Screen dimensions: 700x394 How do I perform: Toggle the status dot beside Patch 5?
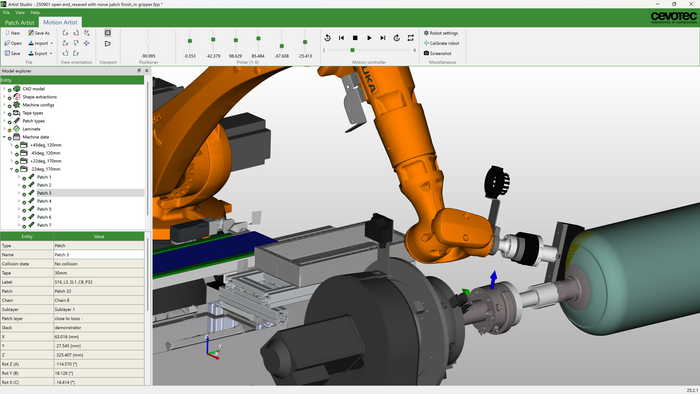[24, 210]
